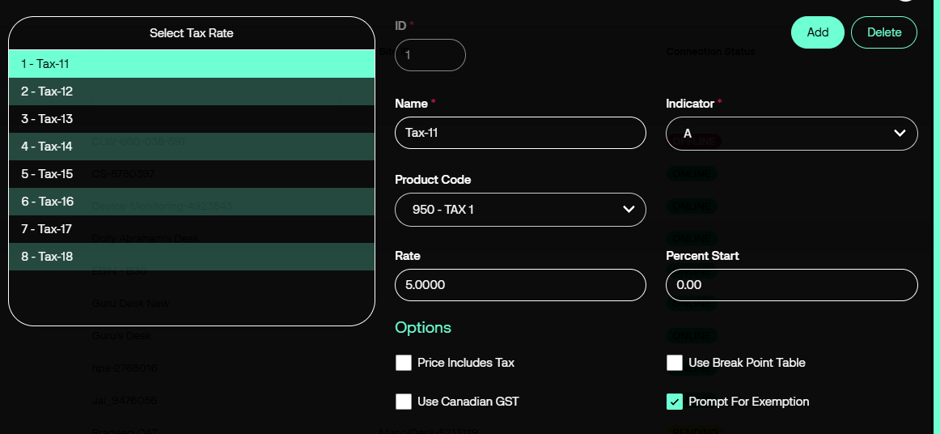Click into the Rate input field

[520, 285]
